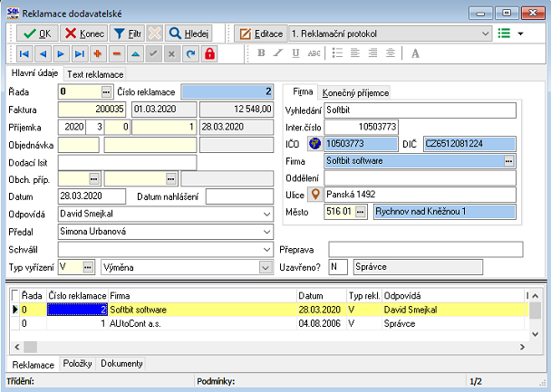Add a new record with plus icon
Screen dimensions: 551x392
(98, 54)
